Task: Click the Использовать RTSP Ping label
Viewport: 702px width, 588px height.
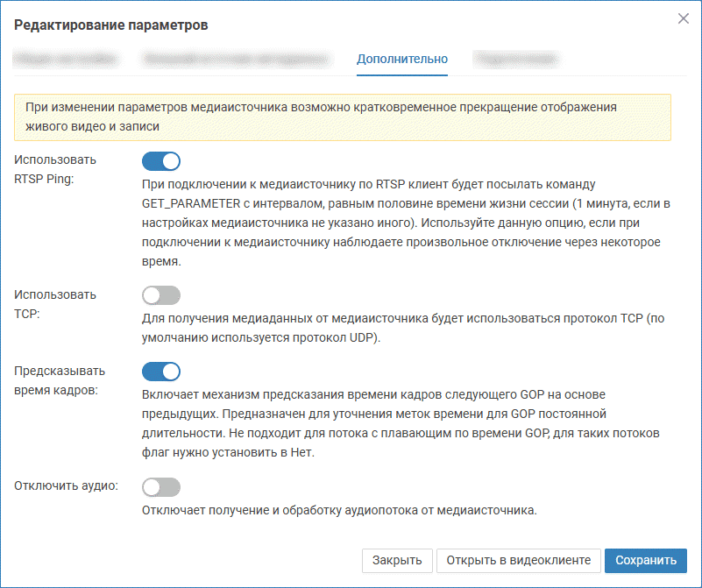Action: tap(56, 168)
